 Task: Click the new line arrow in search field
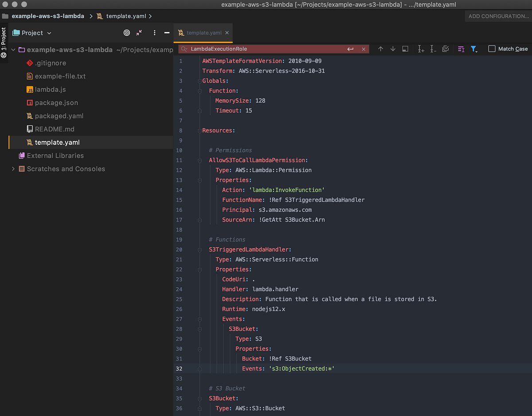point(350,49)
